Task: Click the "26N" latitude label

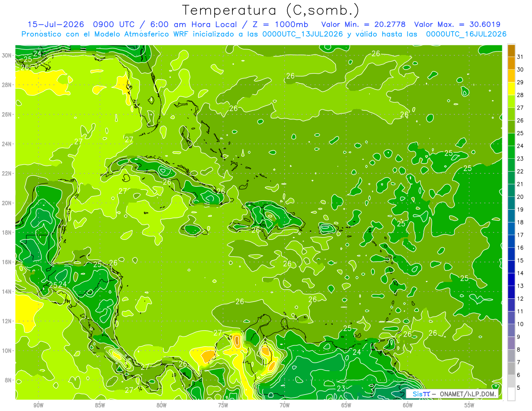Action: tap(8, 114)
